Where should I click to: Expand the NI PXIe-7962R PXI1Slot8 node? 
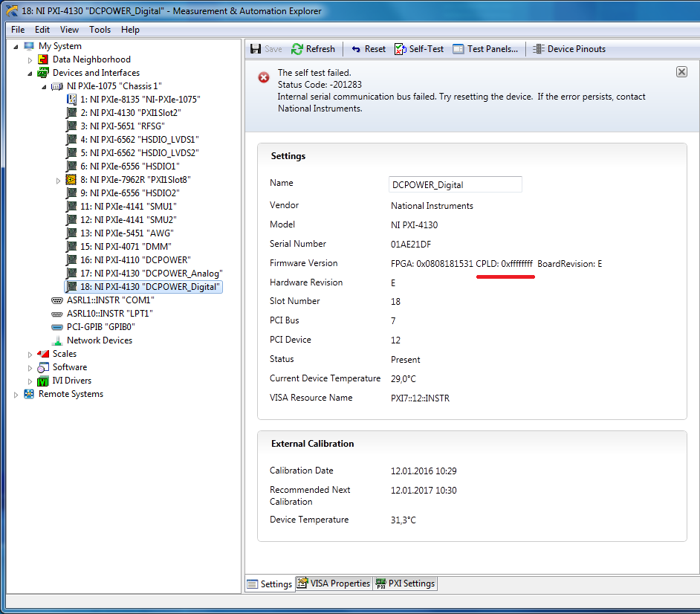point(58,181)
